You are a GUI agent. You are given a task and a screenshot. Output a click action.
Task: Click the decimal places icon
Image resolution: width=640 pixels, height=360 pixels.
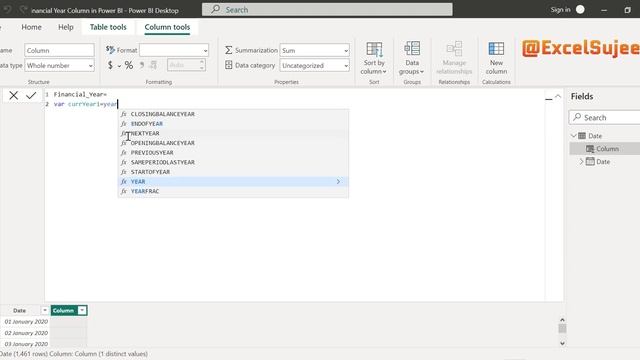click(153, 65)
